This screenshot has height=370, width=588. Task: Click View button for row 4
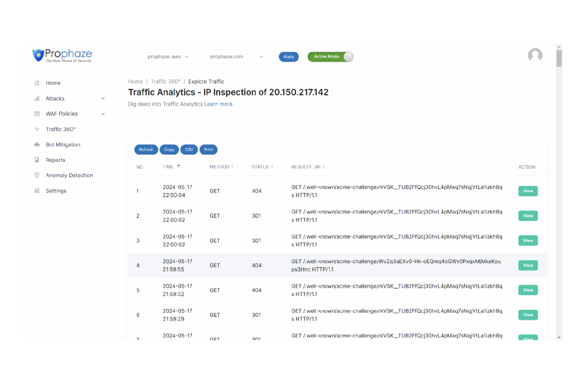click(x=528, y=265)
